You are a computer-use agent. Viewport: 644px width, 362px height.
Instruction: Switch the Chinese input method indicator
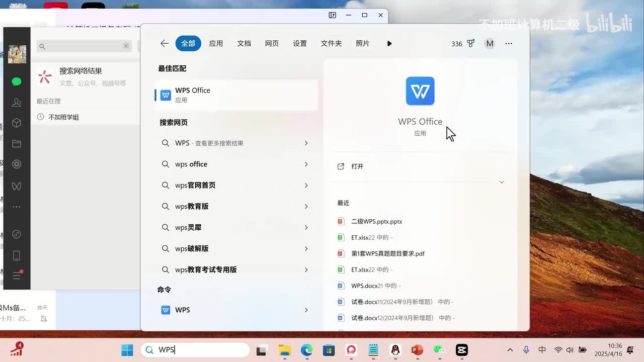pyautogui.click(x=542, y=350)
